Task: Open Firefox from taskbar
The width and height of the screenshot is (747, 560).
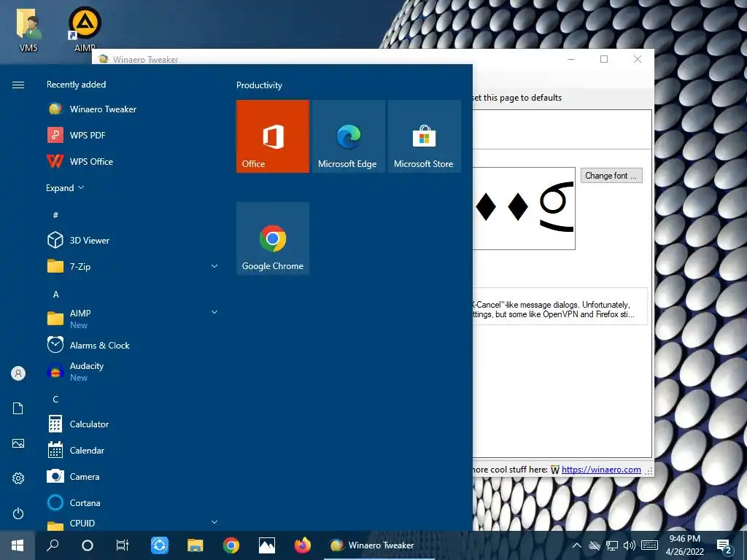Action: point(303,545)
